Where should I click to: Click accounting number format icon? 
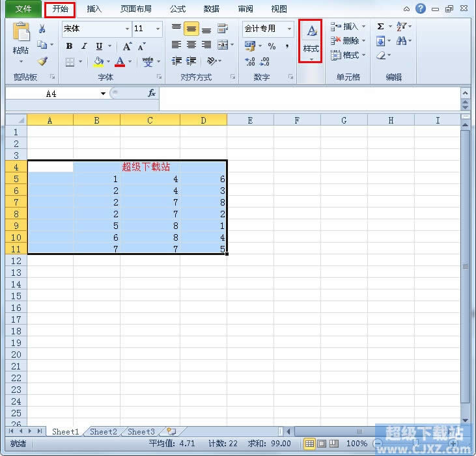point(250,46)
